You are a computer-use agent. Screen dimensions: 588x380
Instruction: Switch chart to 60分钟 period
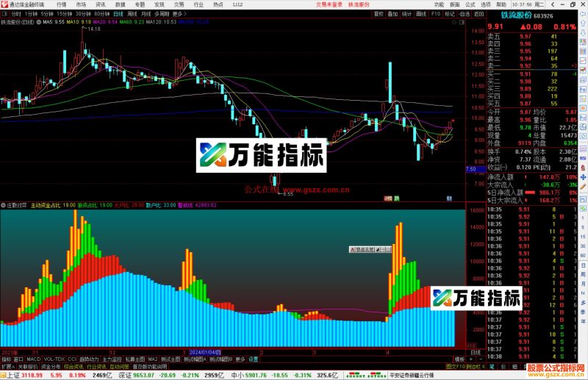[x=101, y=14]
